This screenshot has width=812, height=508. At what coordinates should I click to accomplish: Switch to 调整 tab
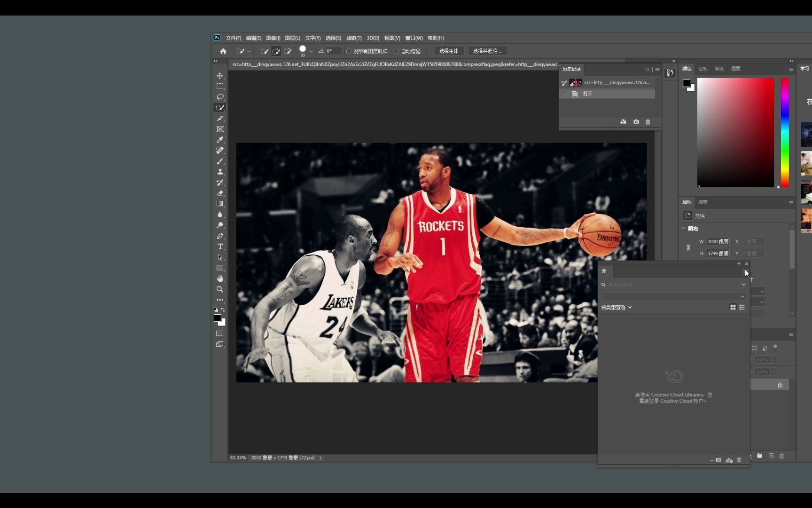tap(703, 202)
